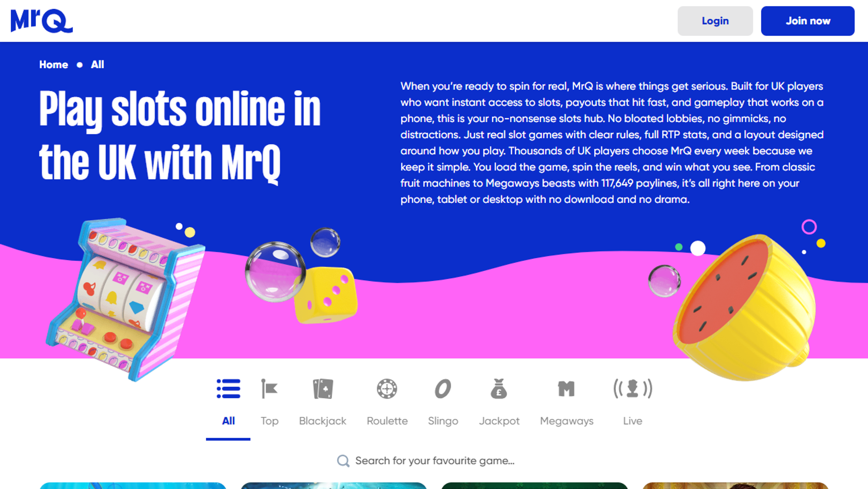
Task: Open the Roulette tab label
Action: 387,421
